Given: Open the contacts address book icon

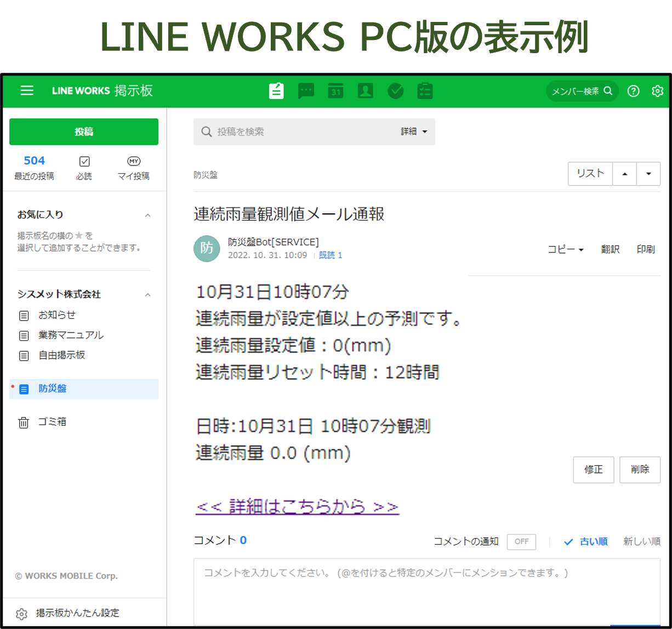Looking at the screenshot, I should tap(365, 91).
